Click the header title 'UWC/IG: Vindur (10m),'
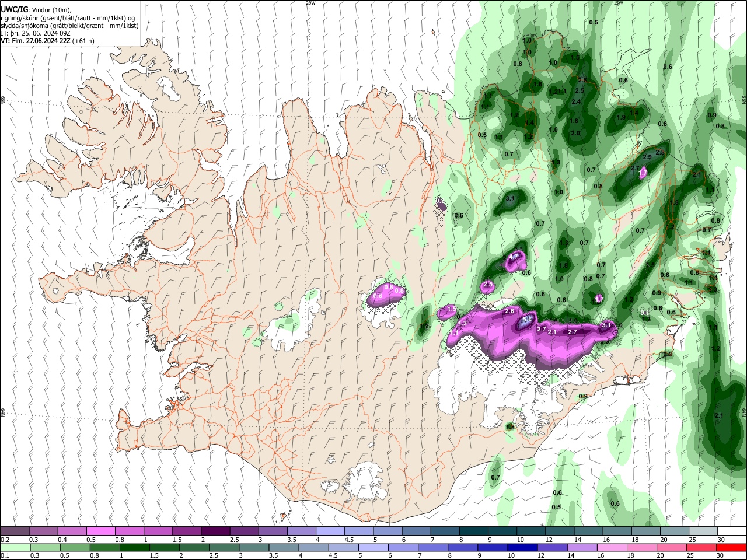This screenshot has height=560, width=747. point(36,9)
